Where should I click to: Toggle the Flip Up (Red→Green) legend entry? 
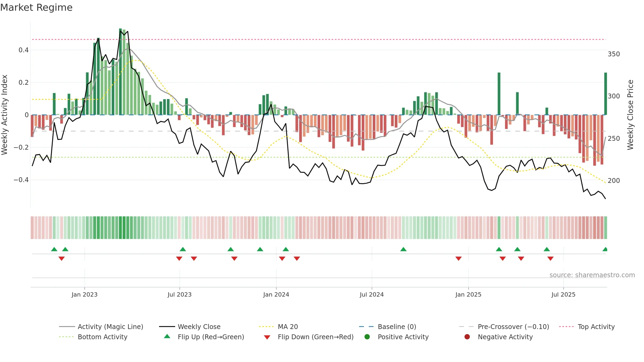coord(204,337)
